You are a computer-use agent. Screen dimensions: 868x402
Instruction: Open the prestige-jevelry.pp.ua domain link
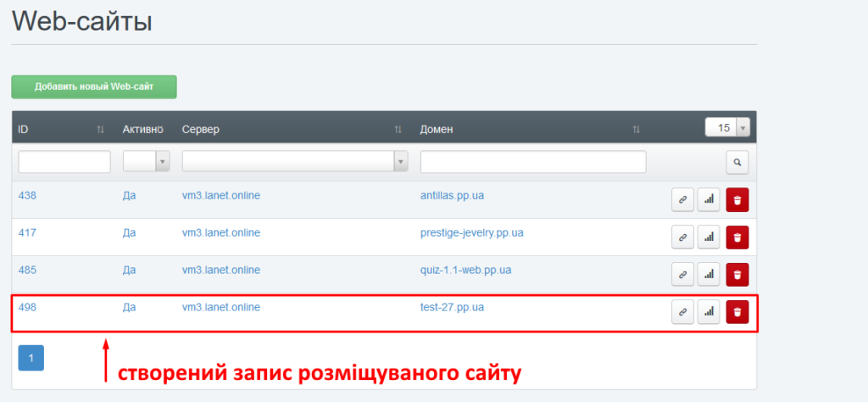pyautogui.click(x=471, y=232)
